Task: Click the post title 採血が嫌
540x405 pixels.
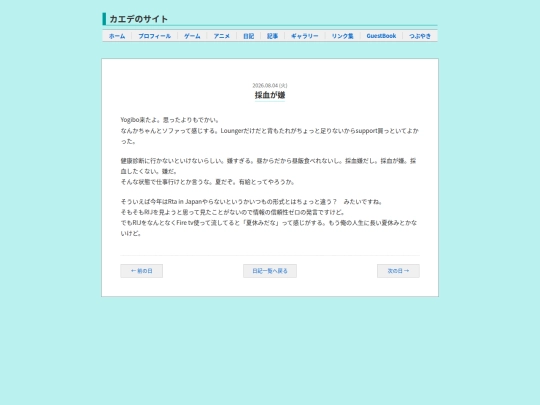Action: tap(270, 95)
